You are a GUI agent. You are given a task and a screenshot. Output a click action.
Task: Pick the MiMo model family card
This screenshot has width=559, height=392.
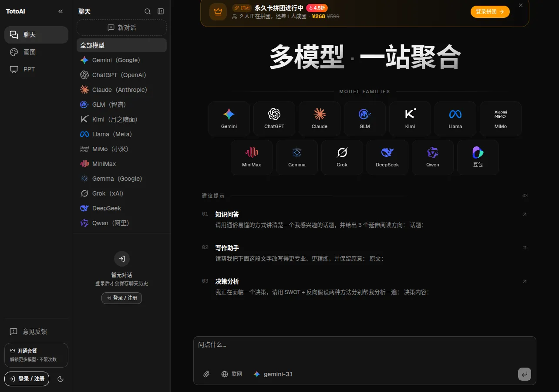tap(501, 119)
